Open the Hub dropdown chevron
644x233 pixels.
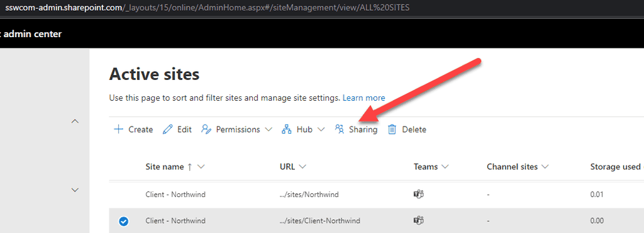[321, 130]
